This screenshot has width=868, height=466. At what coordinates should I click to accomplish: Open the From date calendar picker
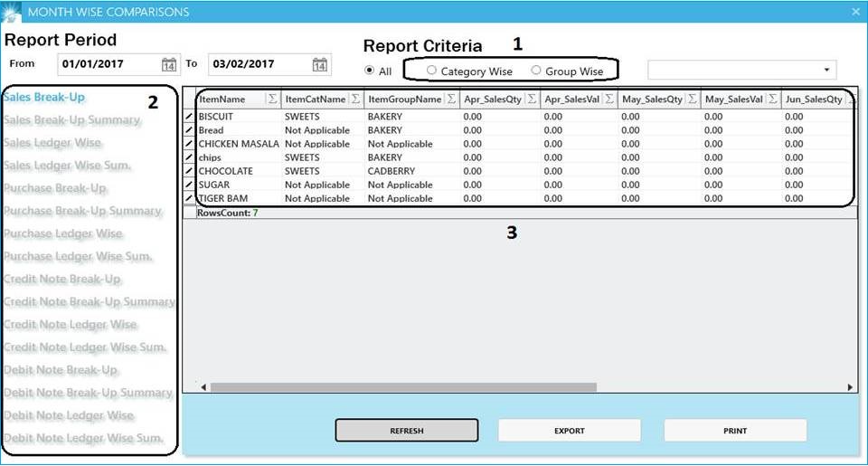pos(169,64)
